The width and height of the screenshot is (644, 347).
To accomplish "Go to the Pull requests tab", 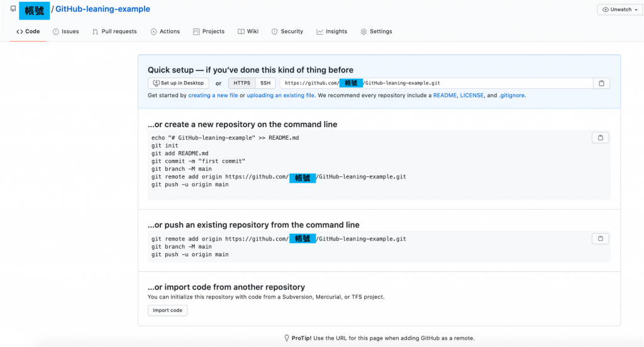I will pos(114,31).
